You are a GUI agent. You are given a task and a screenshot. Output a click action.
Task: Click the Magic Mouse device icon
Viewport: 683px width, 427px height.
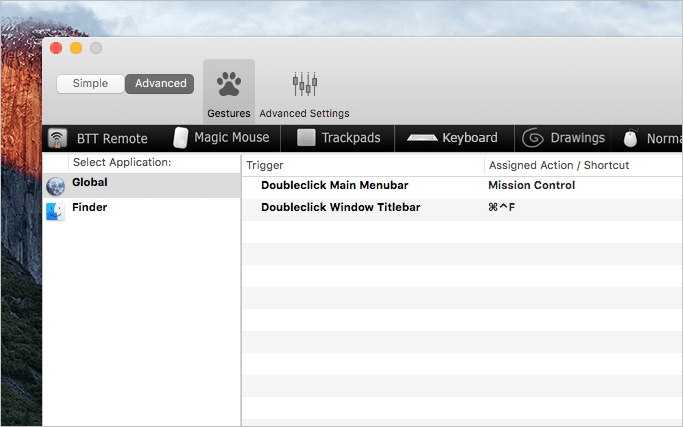180,138
